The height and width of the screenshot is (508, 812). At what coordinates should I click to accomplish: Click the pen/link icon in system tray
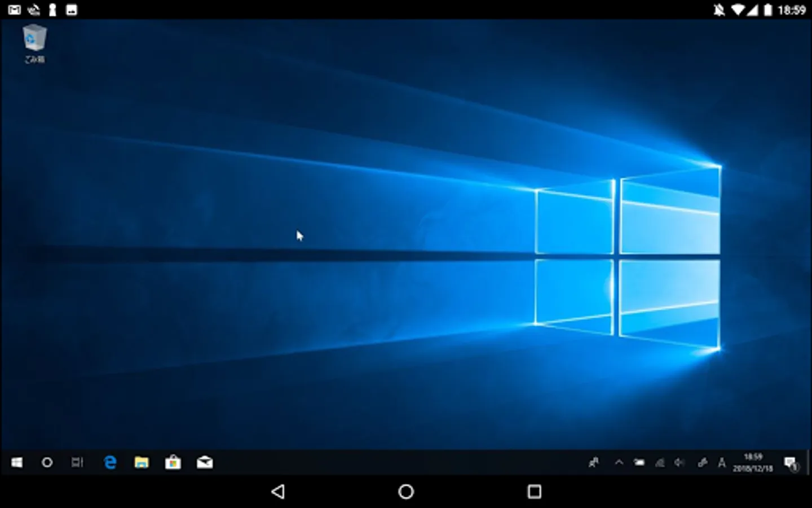tap(702, 463)
